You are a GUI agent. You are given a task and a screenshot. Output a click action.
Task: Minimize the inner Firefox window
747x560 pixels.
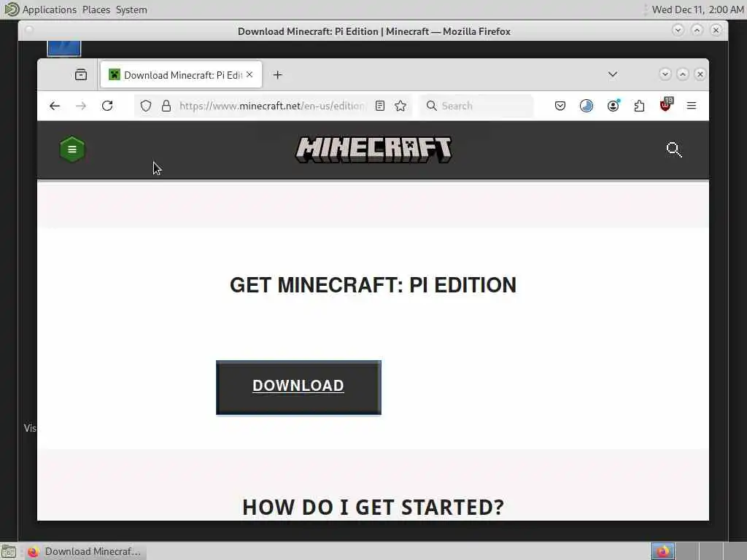tap(665, 74)
